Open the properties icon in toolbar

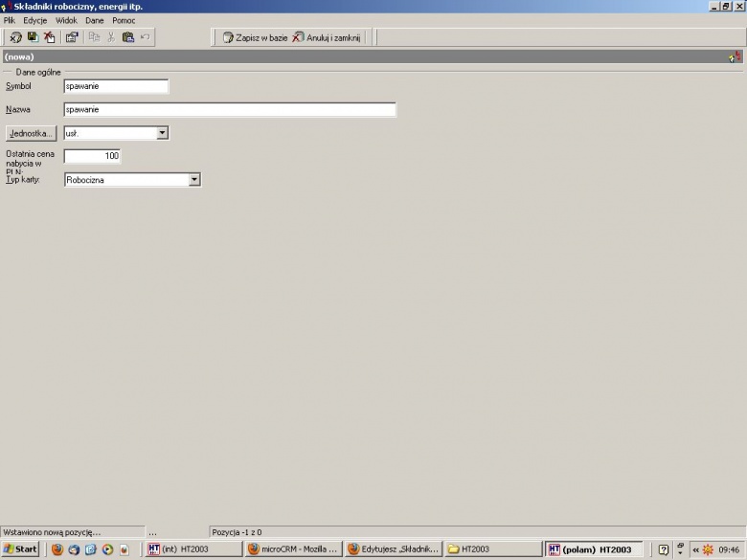click(72, 37)
